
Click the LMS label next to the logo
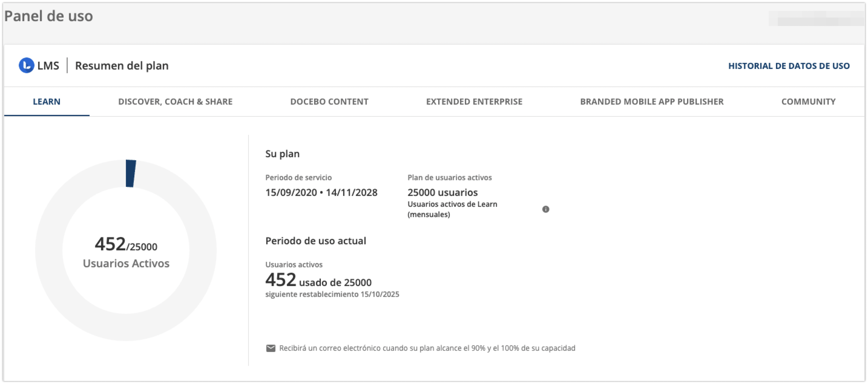[x=48, y=66]
